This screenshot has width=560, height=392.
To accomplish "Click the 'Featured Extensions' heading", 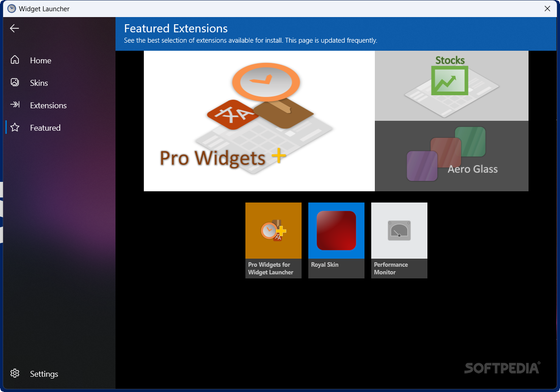I will pos(176,28).
